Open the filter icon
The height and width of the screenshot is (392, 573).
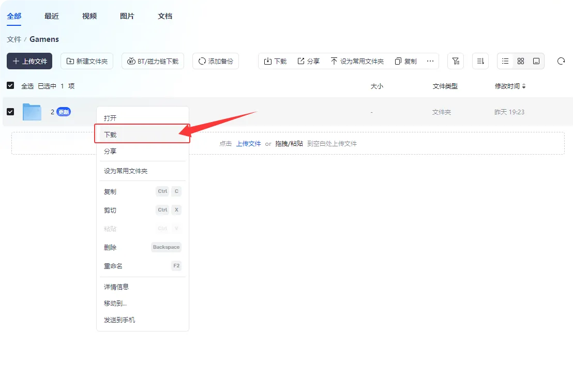pyautogui.click(x=455, y=61)
